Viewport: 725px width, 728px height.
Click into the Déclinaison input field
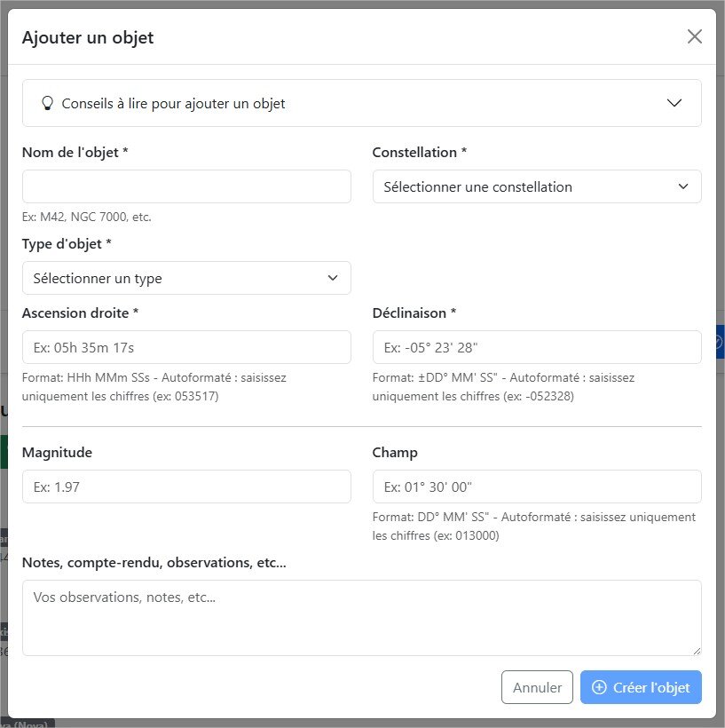[x=537, y=347]
